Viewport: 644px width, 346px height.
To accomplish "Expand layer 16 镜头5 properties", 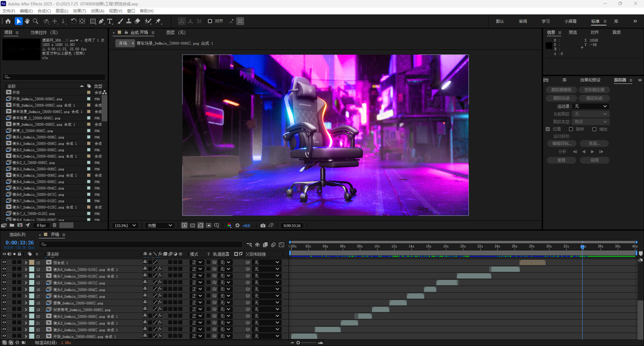I will [x=26, y=289].
